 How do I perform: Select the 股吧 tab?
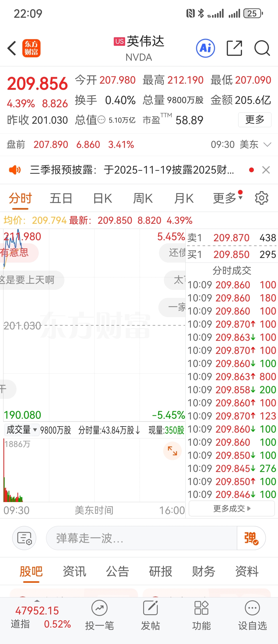pyautogui.click(x=31, y=571)
